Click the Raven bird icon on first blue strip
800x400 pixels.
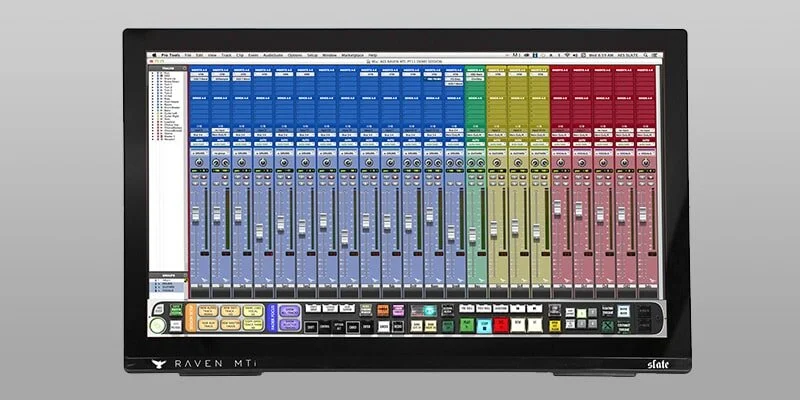pyautogui.click(x=204, y=280)
